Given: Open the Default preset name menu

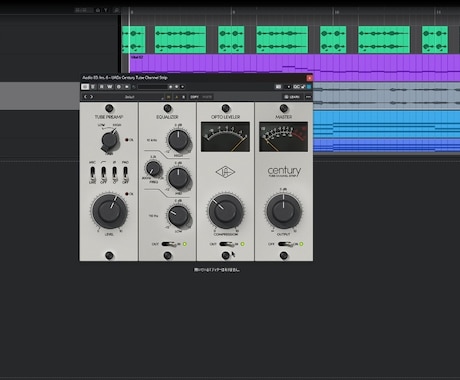Looking at the screenshot, I should pos(130,97).
